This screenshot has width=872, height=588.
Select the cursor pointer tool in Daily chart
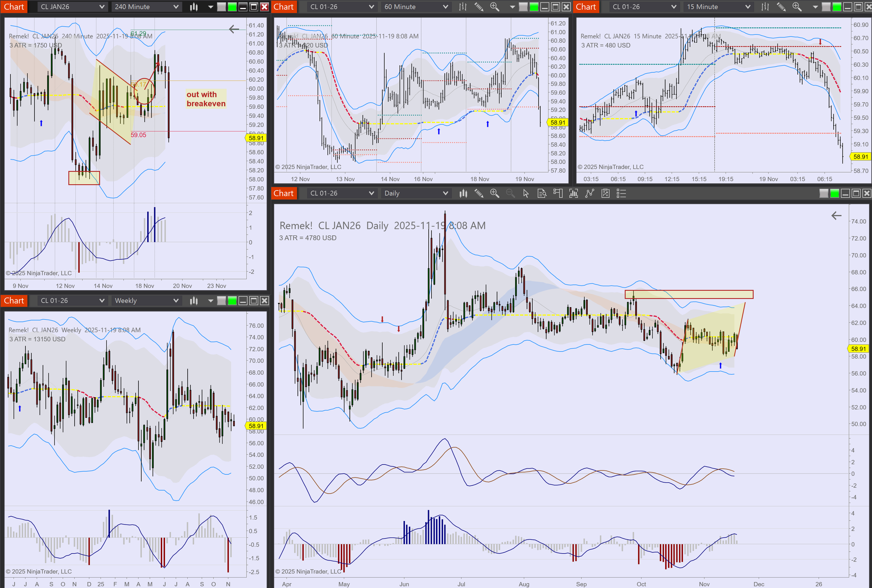526,193
